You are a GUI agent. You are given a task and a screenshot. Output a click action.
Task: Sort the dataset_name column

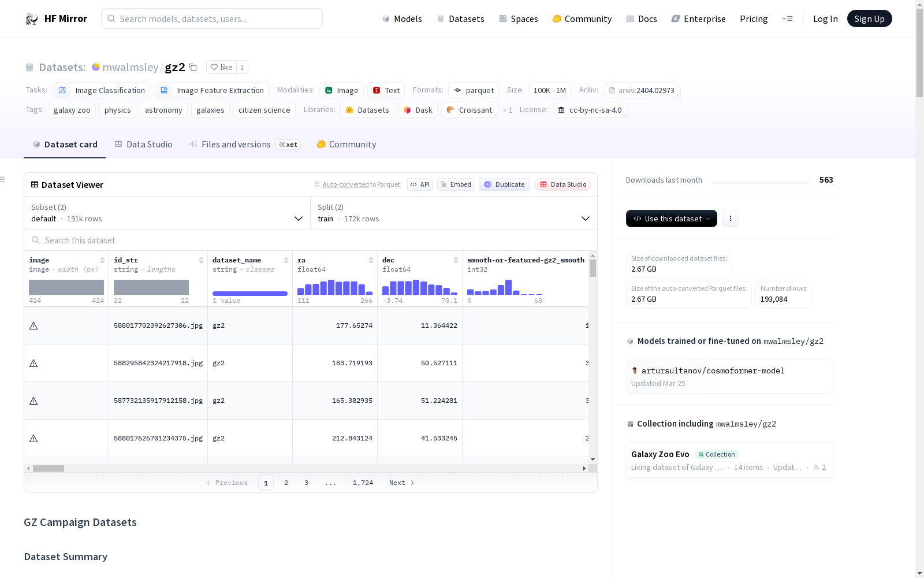coord(286,260)
